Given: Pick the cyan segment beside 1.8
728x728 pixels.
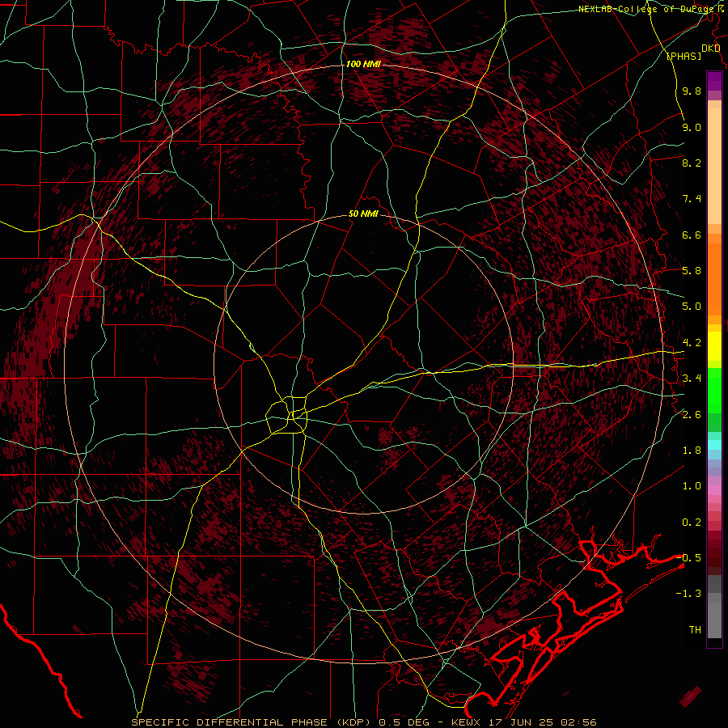Looking at the screenshot, I should tap(714, 445).
